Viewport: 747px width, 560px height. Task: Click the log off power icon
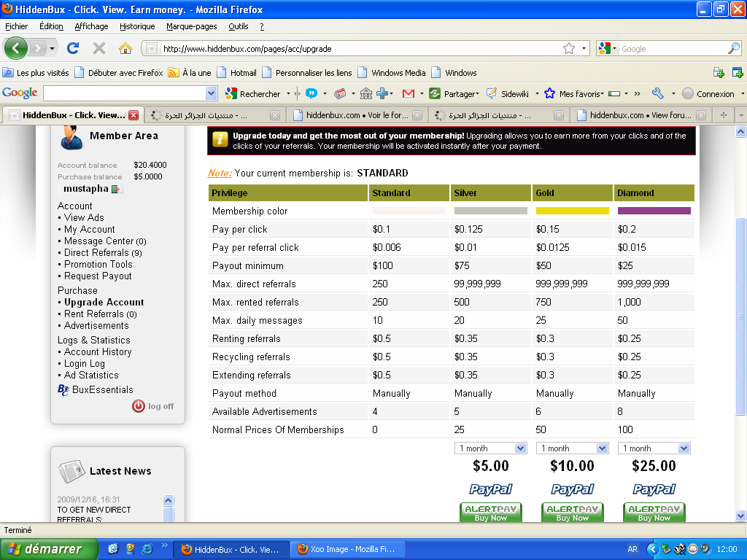139,405
